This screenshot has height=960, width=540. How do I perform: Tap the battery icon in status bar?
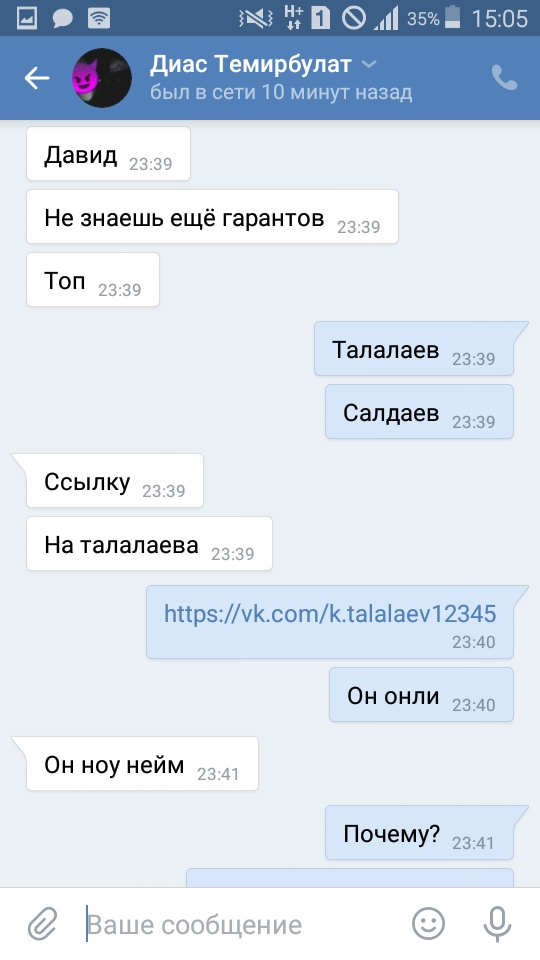(x=452, y=18)
